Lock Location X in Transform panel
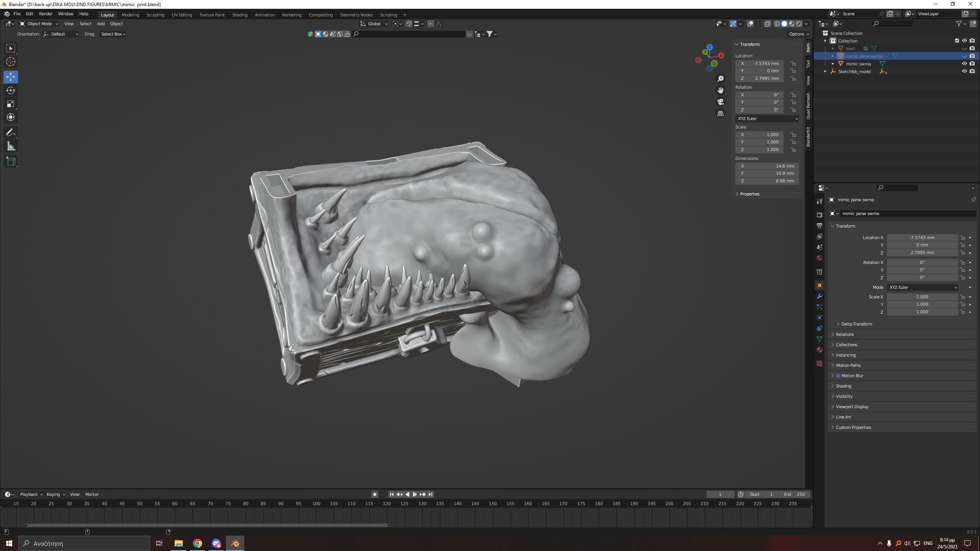The width and height of the screenshot is (980, 551). [794, 64]
